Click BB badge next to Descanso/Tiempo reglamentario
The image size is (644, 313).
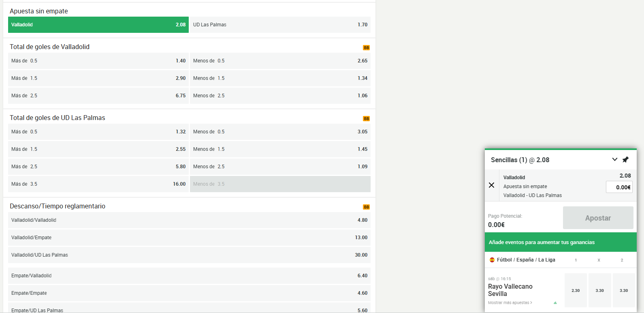(366, 207)
